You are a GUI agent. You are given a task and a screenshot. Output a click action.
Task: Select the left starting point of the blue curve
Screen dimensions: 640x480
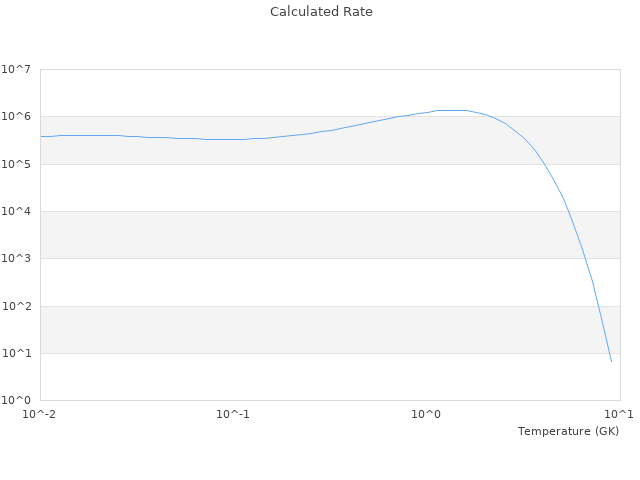[41, 136]
